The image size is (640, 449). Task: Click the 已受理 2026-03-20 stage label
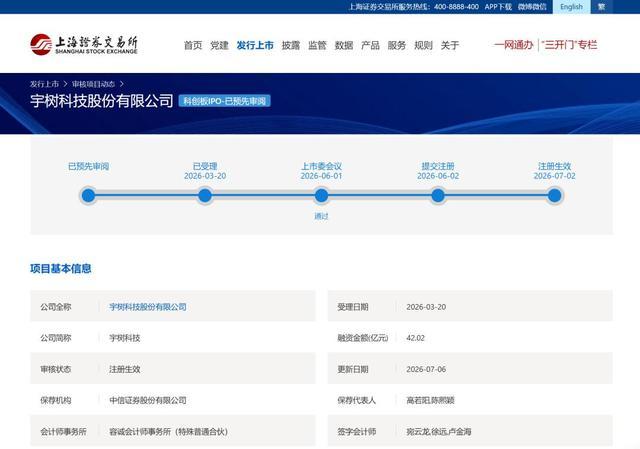[x=205, y=171]
